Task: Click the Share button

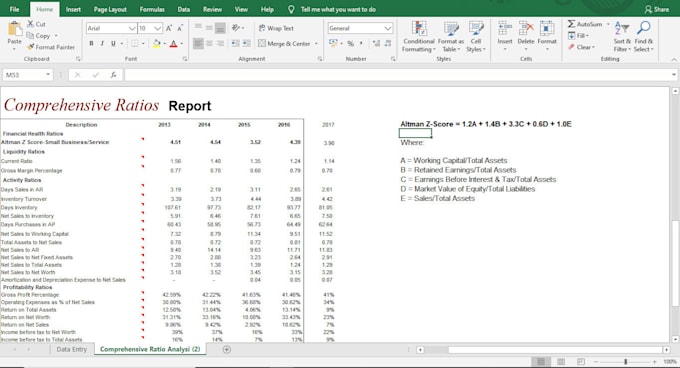Action: tap(657, 9)
